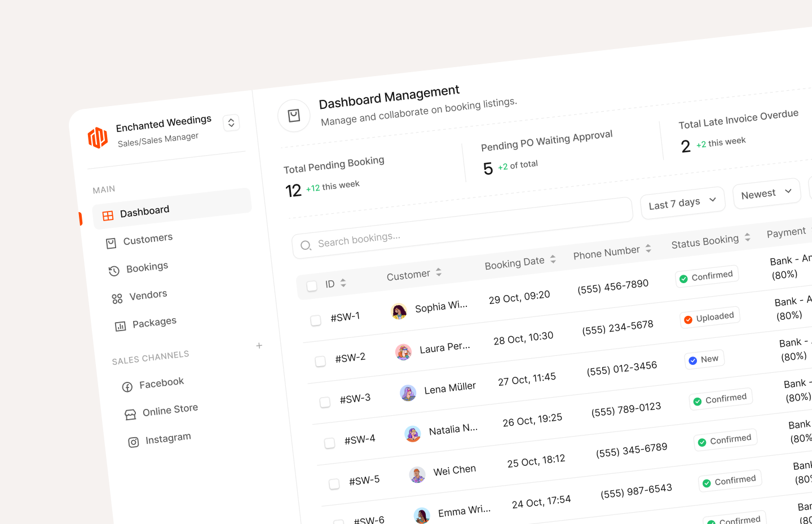Viewport: 812px width, 524px height.
Task: Check the box for booking #SW-1
Action: [x=316, y=320]
